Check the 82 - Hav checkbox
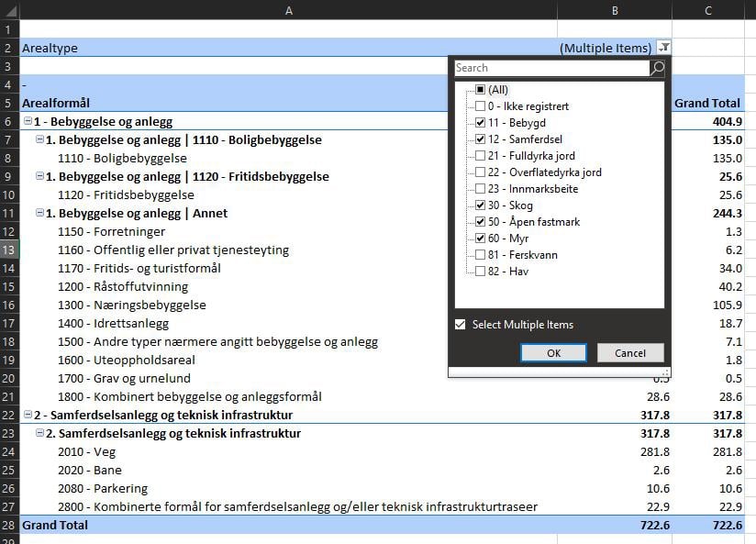The image size is (756, 544). [481, 272]
